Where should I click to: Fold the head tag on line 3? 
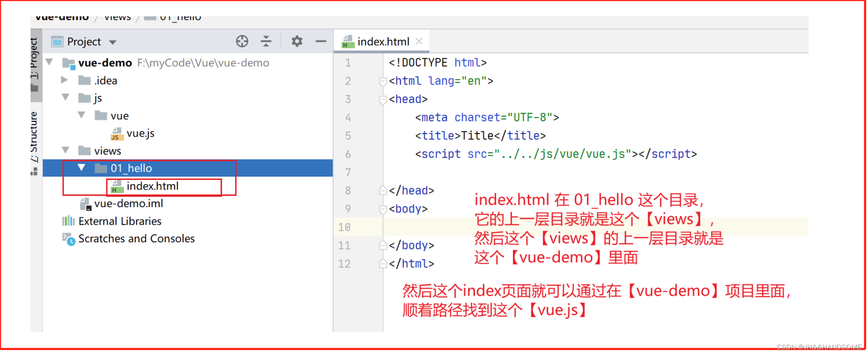pos(382,100)
